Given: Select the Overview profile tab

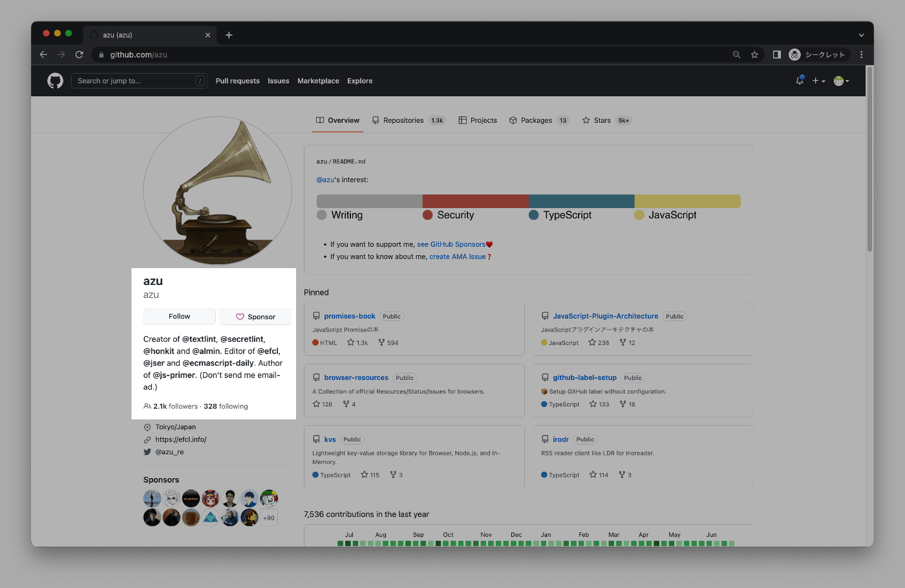Looking at the screenshot, I should [337, 120].
